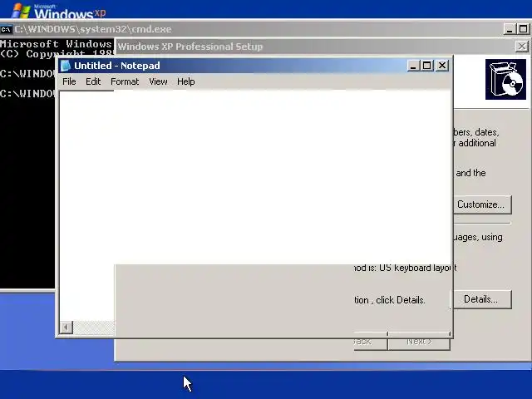This screenshot has width=532, height=399.
Task: Click the Details... button in Setup
Action: 480,299
